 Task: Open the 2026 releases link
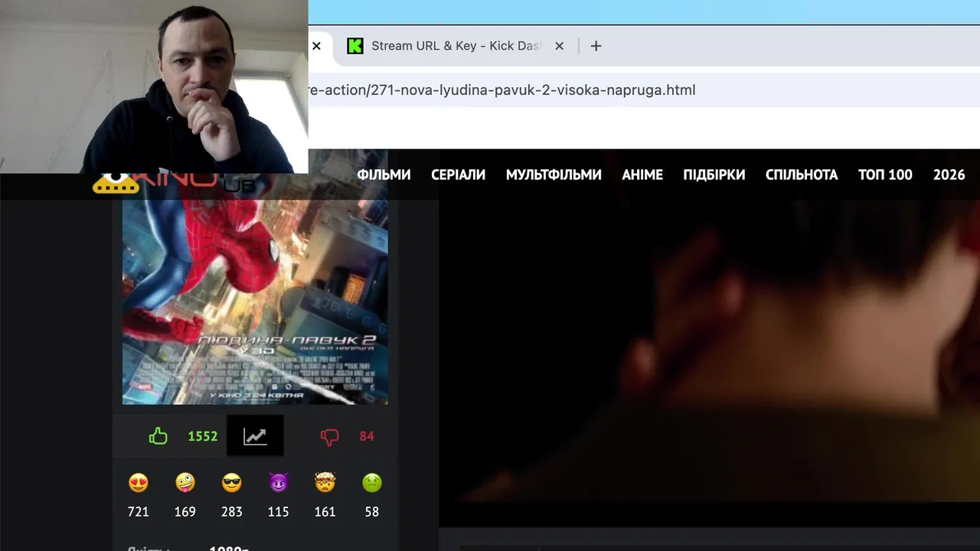[x=949, y=174]
